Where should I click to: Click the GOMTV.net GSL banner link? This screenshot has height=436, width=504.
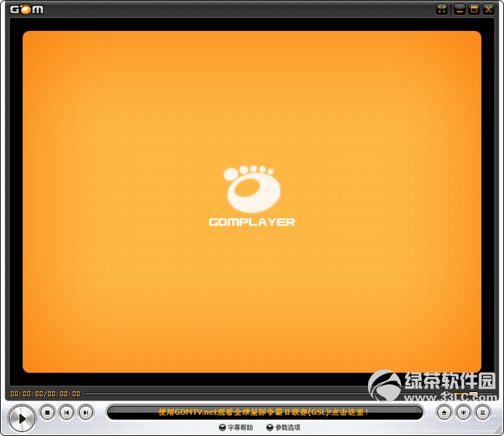264,412
